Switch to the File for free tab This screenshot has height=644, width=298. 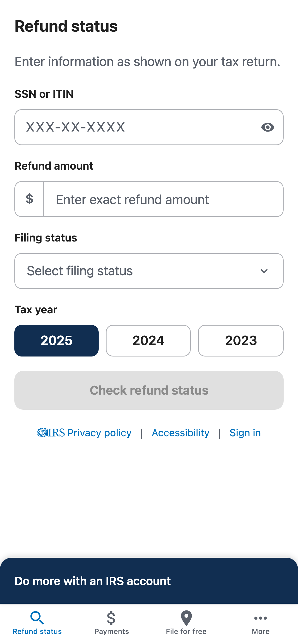(186, 625)
